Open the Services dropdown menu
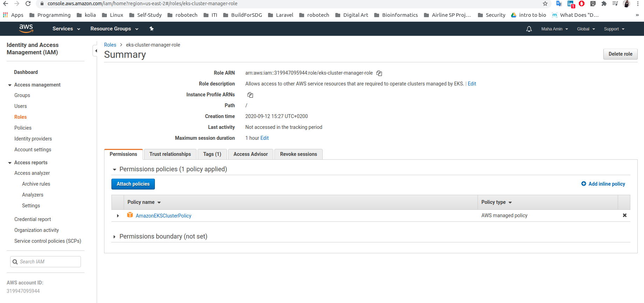 66,29
